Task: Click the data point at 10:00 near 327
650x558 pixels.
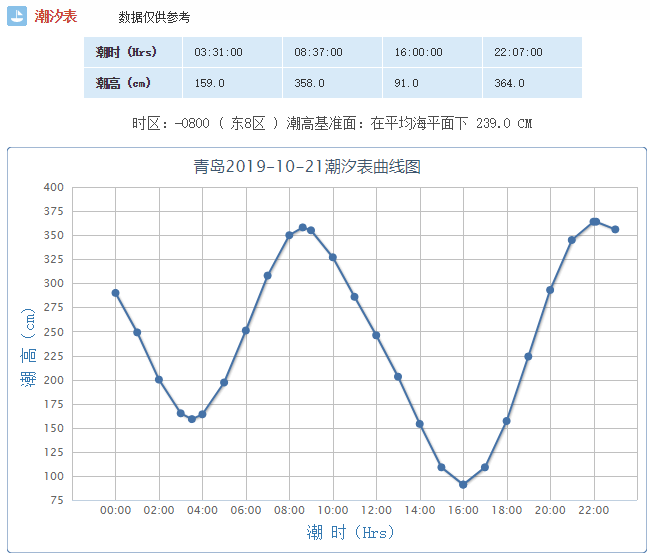Action: pos(333,257)
